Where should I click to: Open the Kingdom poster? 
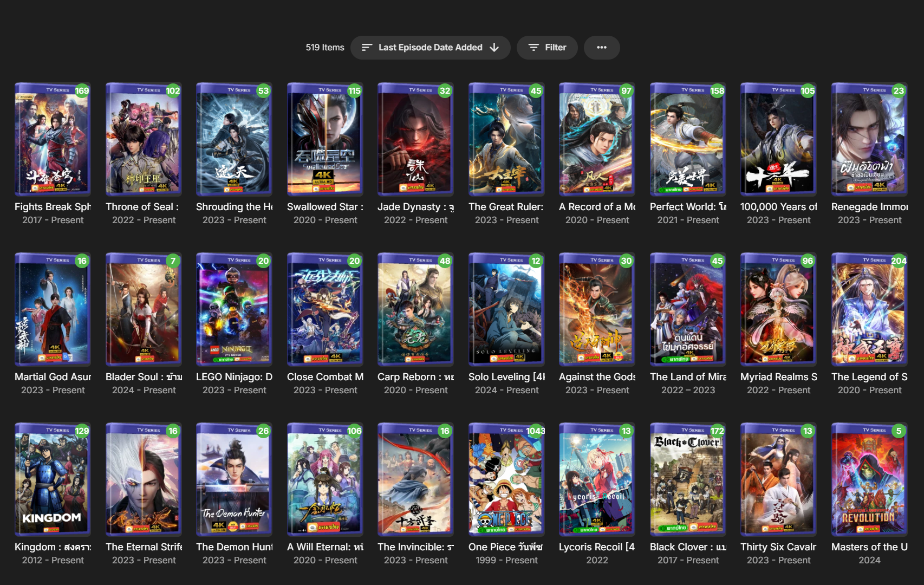click(53, 479)
